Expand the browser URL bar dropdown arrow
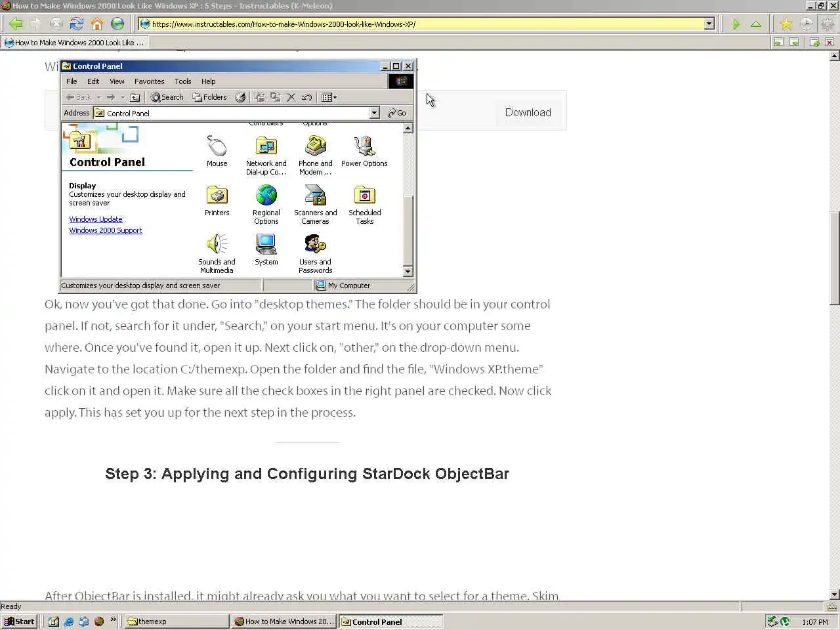 coord(709,24)
